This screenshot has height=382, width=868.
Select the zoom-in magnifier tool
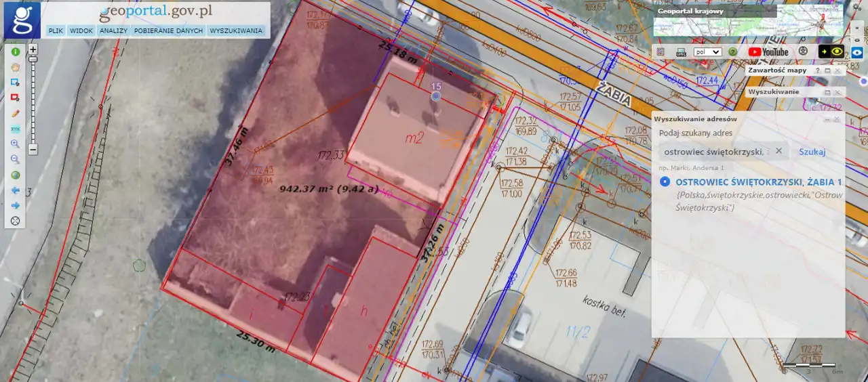coord(15,144)
